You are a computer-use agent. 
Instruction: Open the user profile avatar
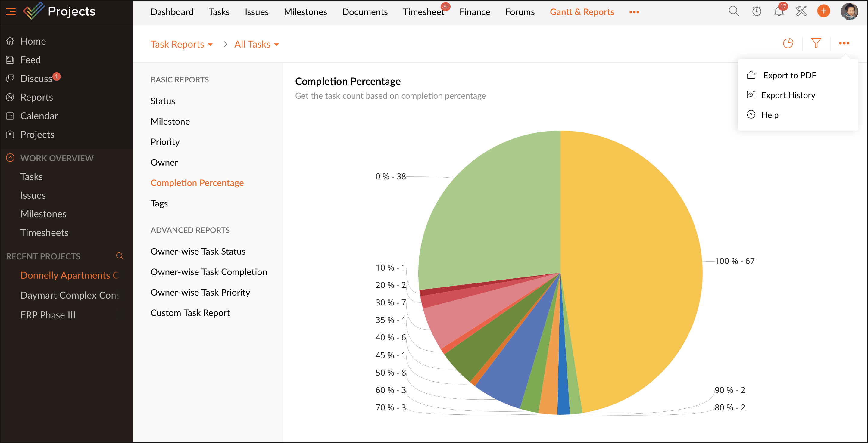(x=849, y=11)
